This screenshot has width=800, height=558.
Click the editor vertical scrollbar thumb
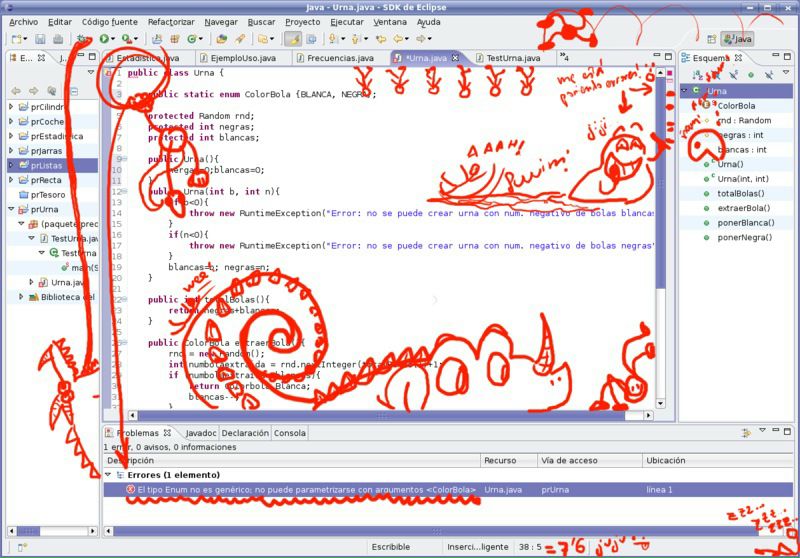tap(660, 181)
